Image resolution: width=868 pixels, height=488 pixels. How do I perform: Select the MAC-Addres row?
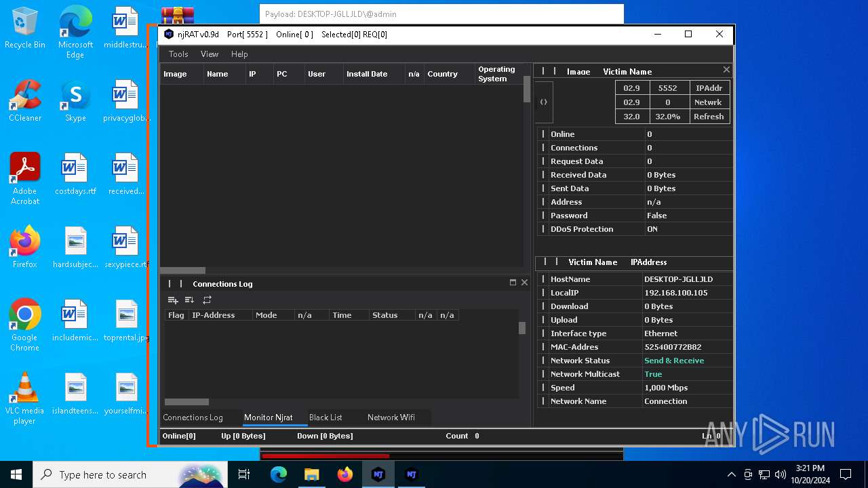[x=635, y=347]
